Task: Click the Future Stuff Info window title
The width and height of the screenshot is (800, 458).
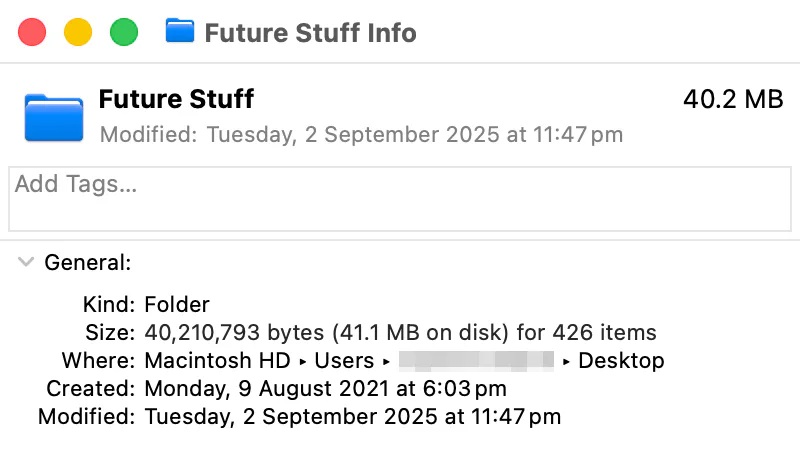Action: coord(310,32)
